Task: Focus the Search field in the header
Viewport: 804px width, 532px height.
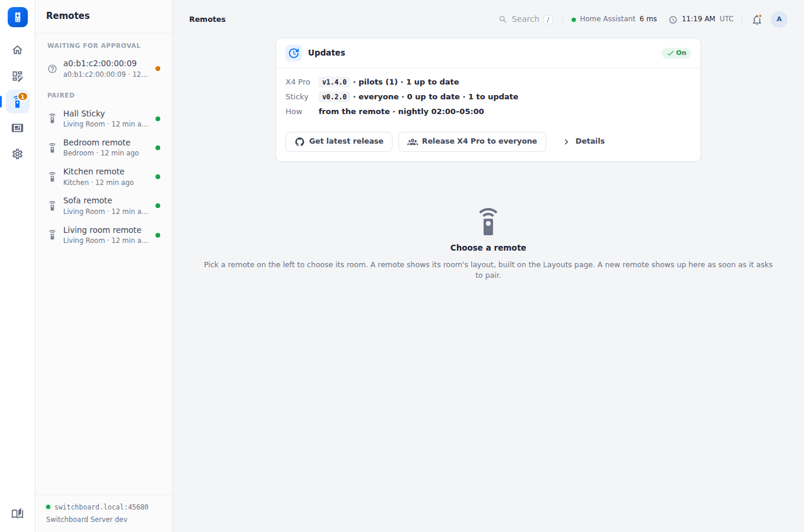Action: (526, 20)
